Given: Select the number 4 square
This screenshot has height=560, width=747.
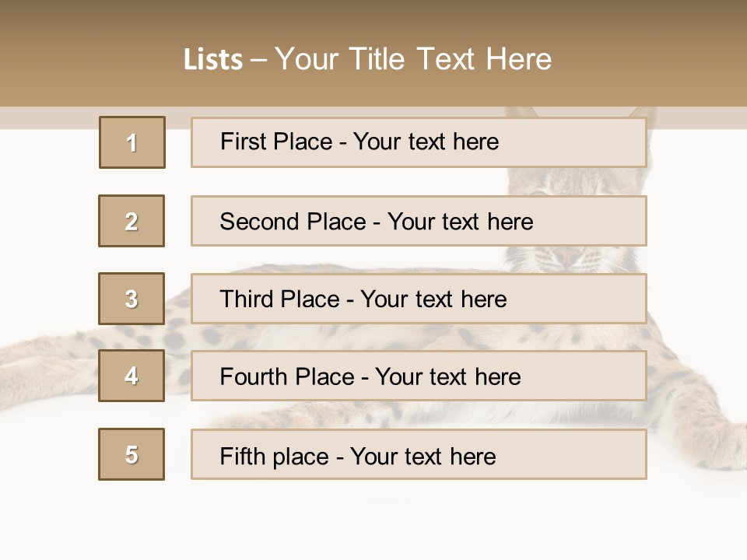Looking at the screenshot, I should 132,376.
